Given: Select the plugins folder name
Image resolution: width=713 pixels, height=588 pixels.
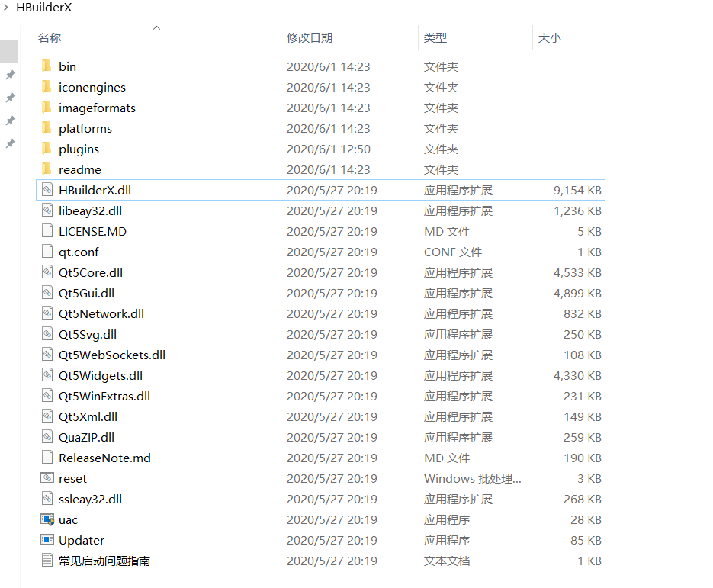Looking at the screenshot, I should pos(79,149).
